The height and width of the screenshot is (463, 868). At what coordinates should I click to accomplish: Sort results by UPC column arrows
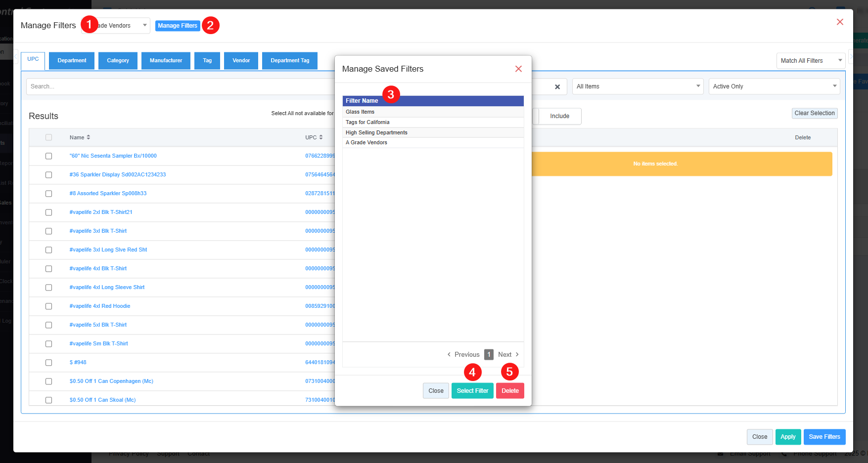coord(321,137)
